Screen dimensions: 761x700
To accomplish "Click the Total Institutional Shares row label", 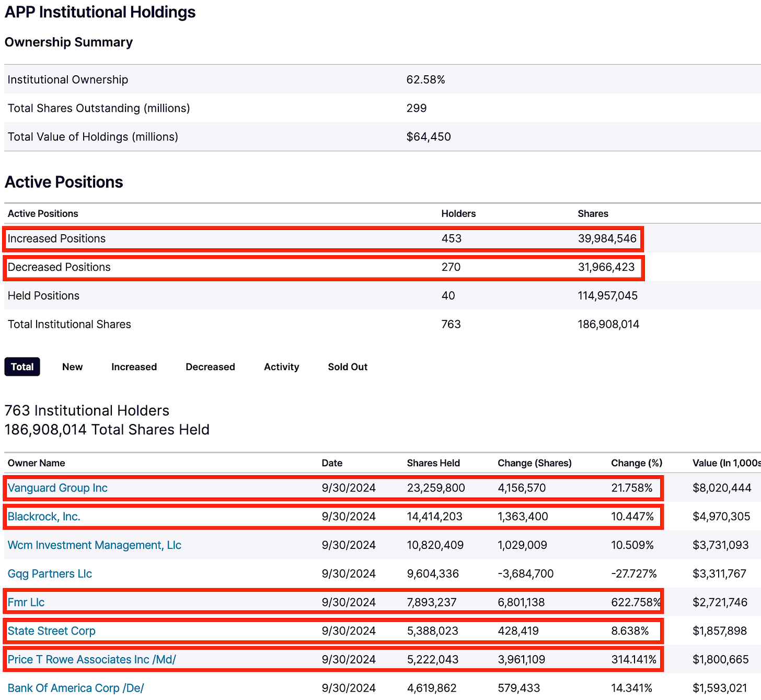I will (x=69, y=324).
